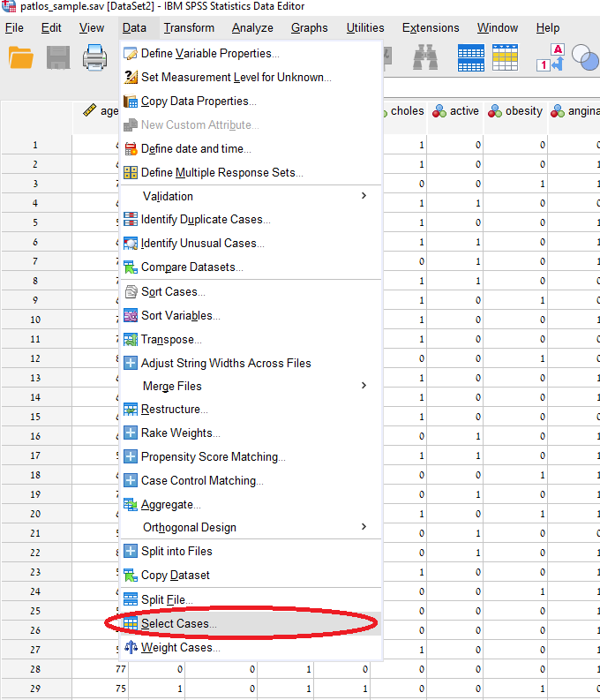Click the Save file toolbar icon
The height and width of the screenshot is (700, 600).
tap(58, 58)
